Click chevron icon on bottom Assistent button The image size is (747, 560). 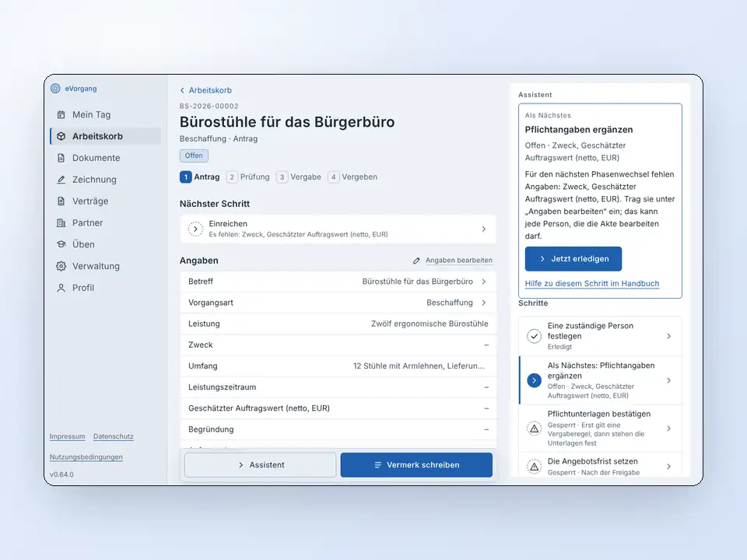241,465
